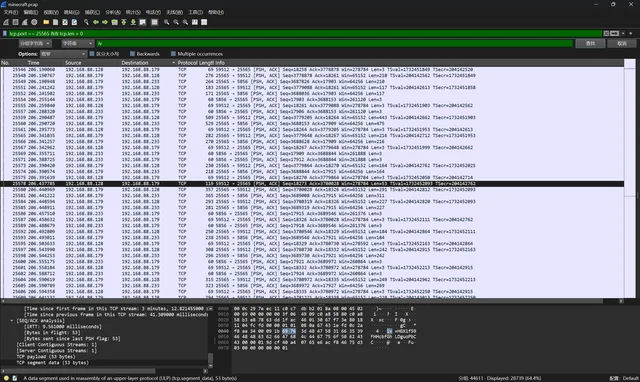Select highlighted packet row 25578

313,184
